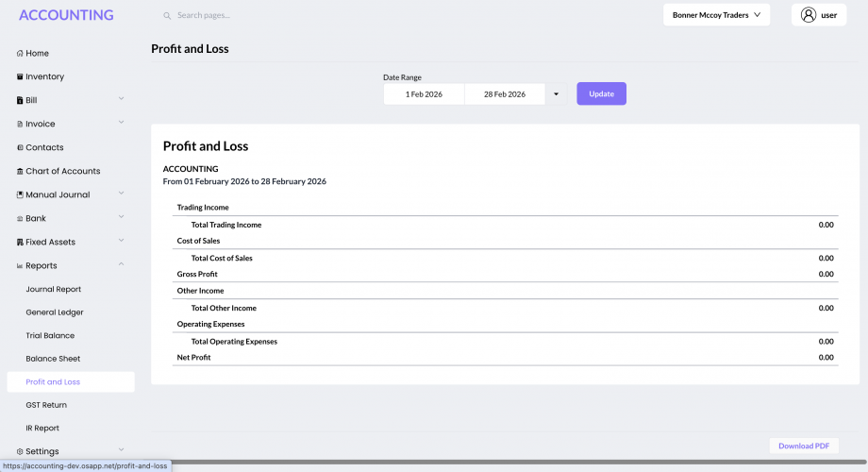Click the Operating Expenses section heading
Viewport: 868px width, 472px height.
click(210, 324)
